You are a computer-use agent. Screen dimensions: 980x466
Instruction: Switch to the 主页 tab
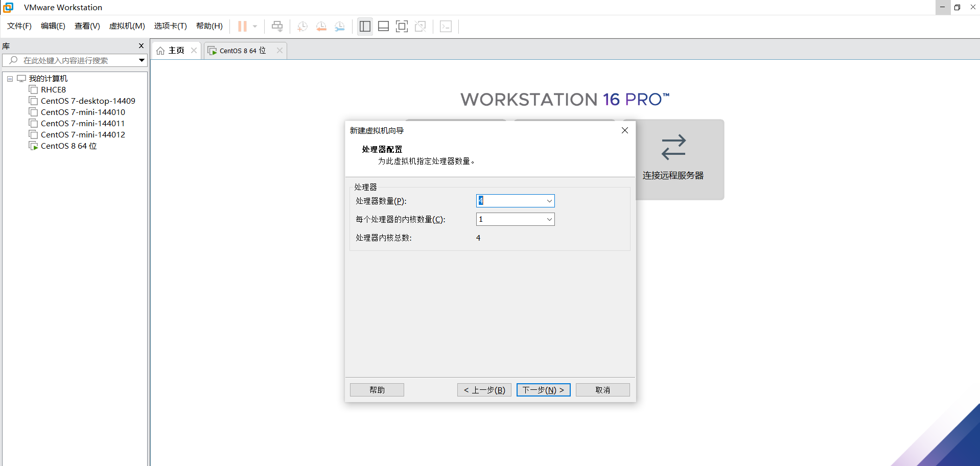coord(176,50)
